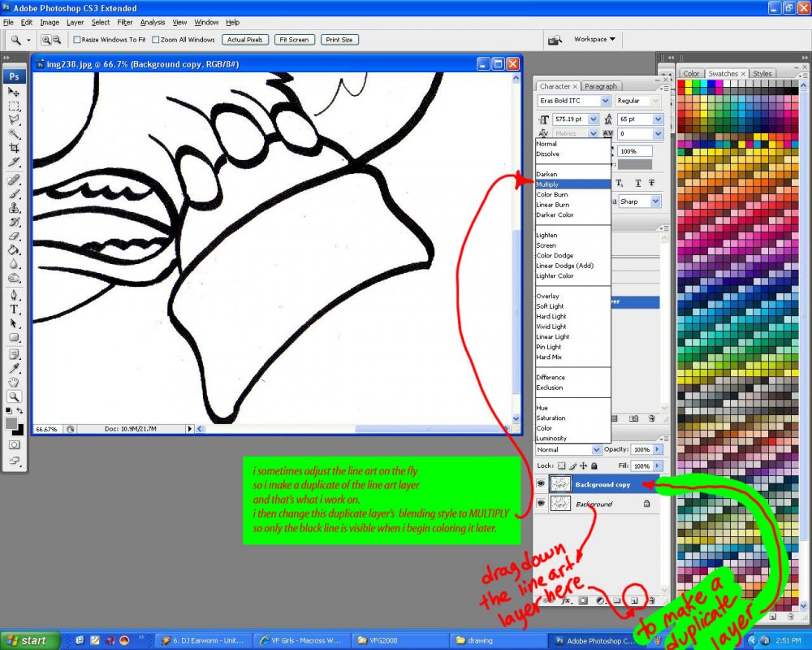
Task: Select the Horizontal Type tool
Action: (14, 310)
